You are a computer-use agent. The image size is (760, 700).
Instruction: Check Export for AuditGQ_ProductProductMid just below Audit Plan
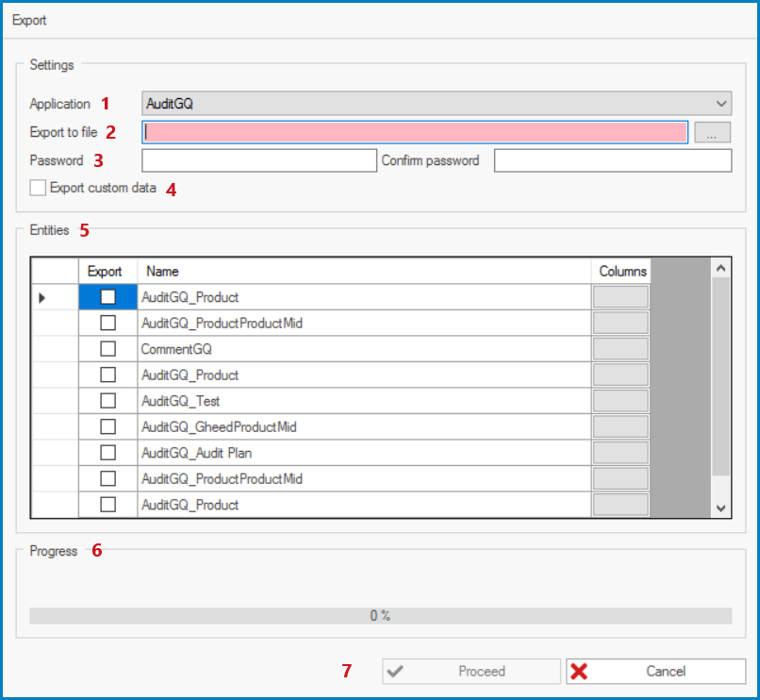(x=107, y=478)
